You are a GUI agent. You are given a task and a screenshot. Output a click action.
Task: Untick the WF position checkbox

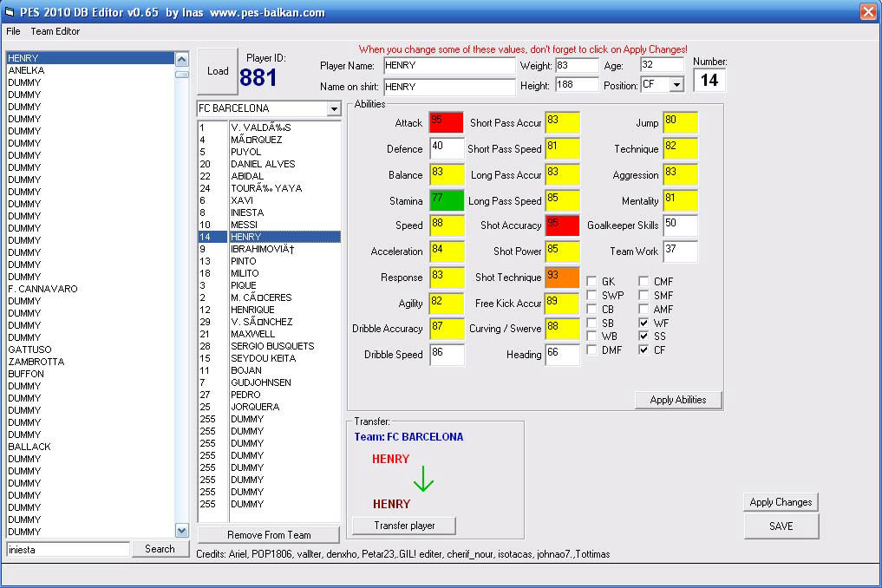644,323
